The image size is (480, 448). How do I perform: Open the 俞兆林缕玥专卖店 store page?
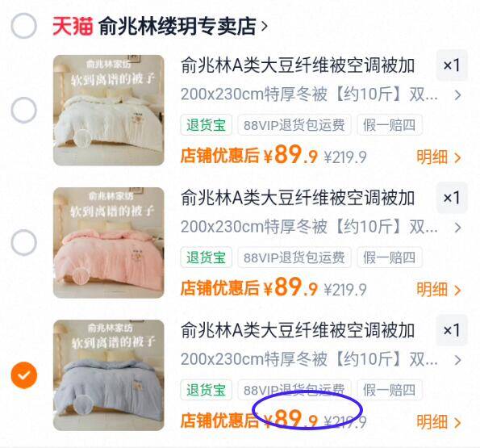183,27
